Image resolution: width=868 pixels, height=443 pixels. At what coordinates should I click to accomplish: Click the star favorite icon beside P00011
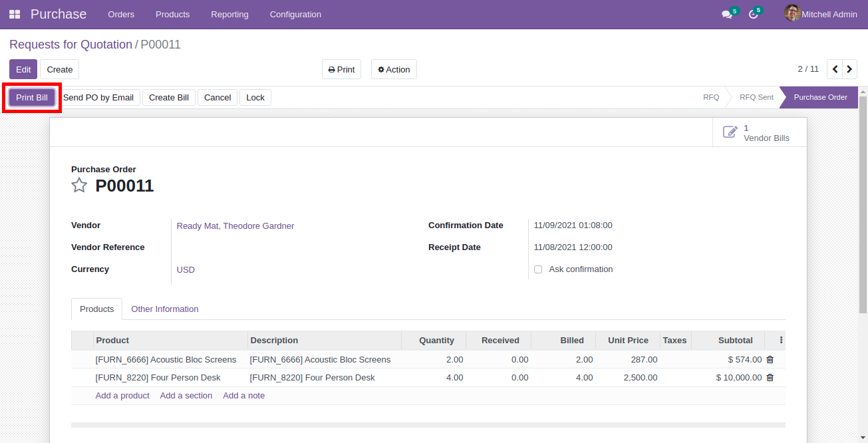click(x=79, y=186)
